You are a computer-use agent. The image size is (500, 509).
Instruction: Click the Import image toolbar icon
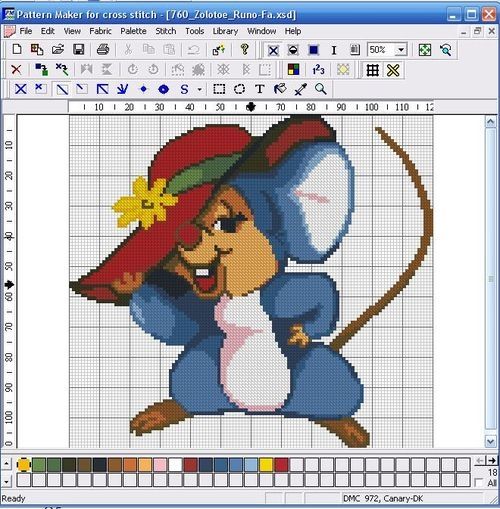(x=37, y=50)
